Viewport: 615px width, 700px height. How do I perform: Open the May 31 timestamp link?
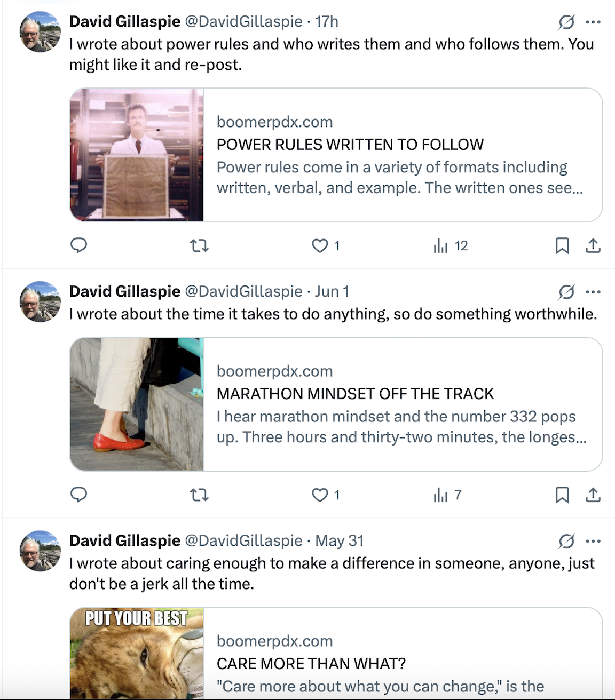tap(339, 540)
